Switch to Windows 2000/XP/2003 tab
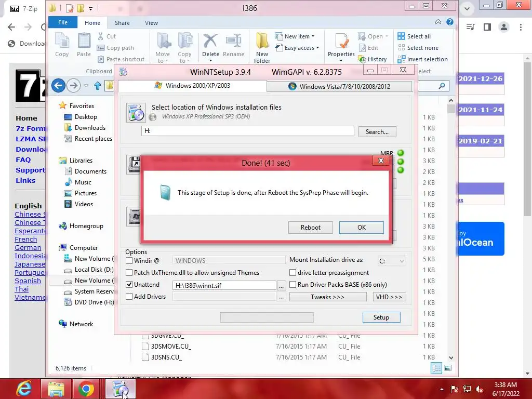The height and width of the screenshot is (399, 532). (x=192, y=86)
